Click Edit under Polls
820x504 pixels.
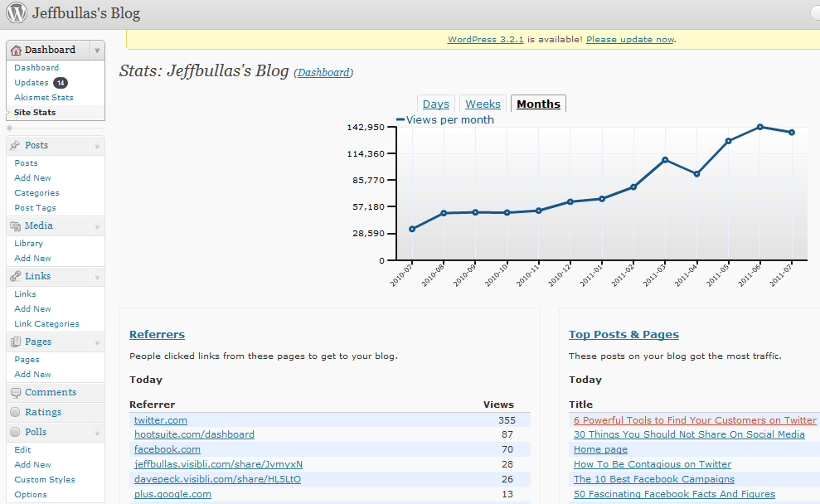22,449
